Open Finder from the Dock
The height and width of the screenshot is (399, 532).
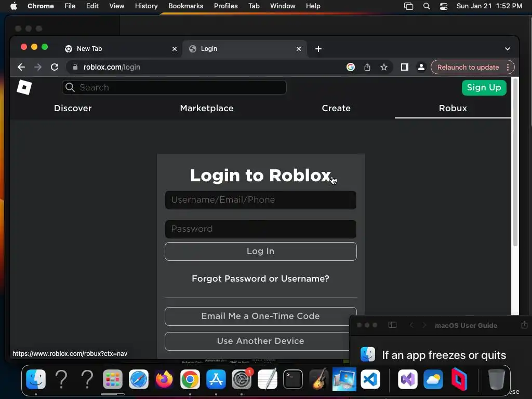(x=36, y=379)
